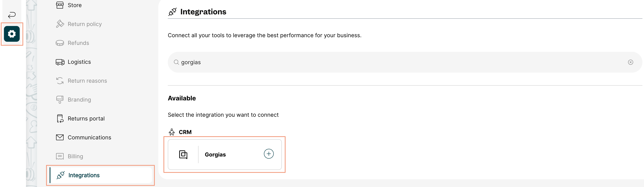Viewport: 644px width, 187px height.
Task: Click the Integrations plug icon in header
Action: 172,12
